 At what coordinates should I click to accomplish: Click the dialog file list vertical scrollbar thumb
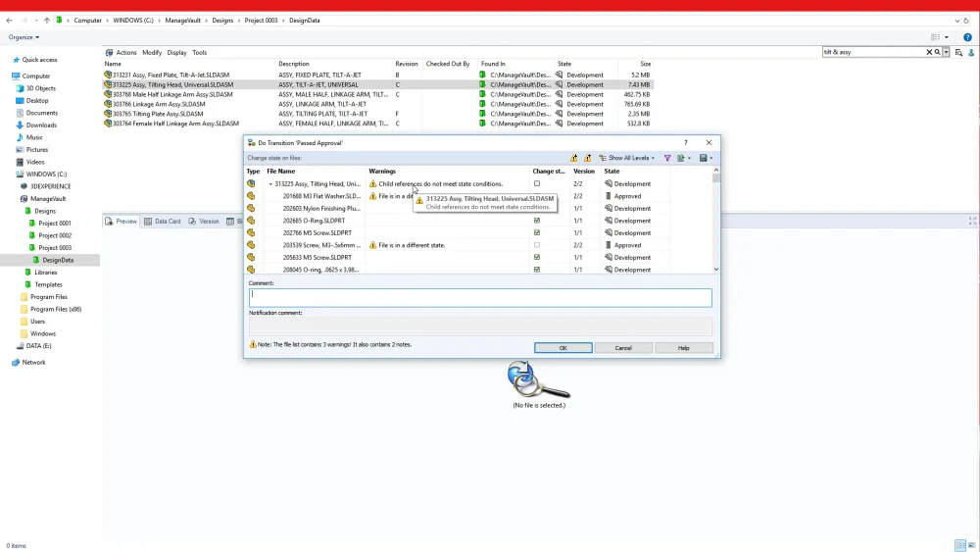pyautogui.click(x=716, y=178)
